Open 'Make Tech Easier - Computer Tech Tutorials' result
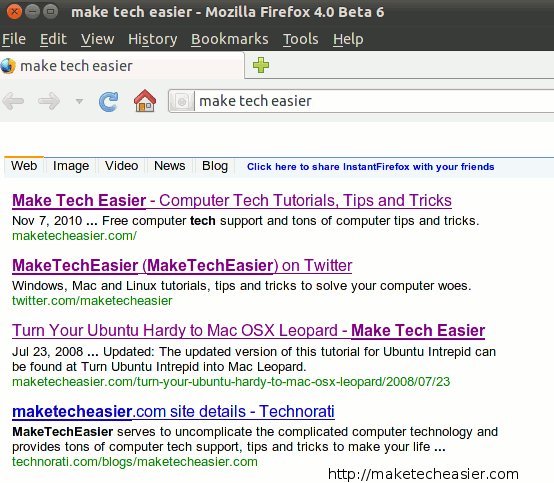This screenshot has height=483, width=554. pos(232,200)
